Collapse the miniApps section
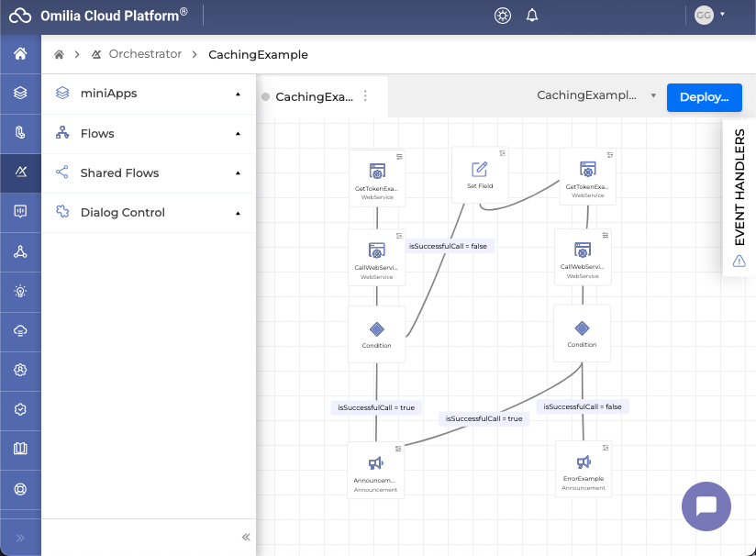The width and height of the screenshot is (756, 556). coord(238,94)
